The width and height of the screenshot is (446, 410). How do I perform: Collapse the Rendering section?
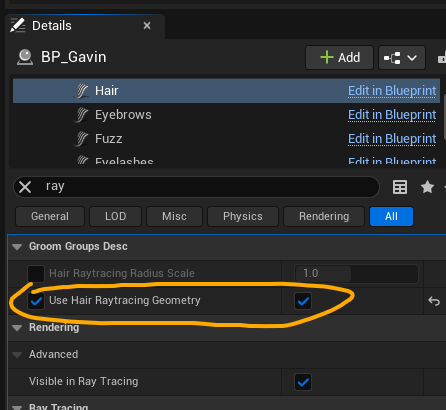(17, 328)
